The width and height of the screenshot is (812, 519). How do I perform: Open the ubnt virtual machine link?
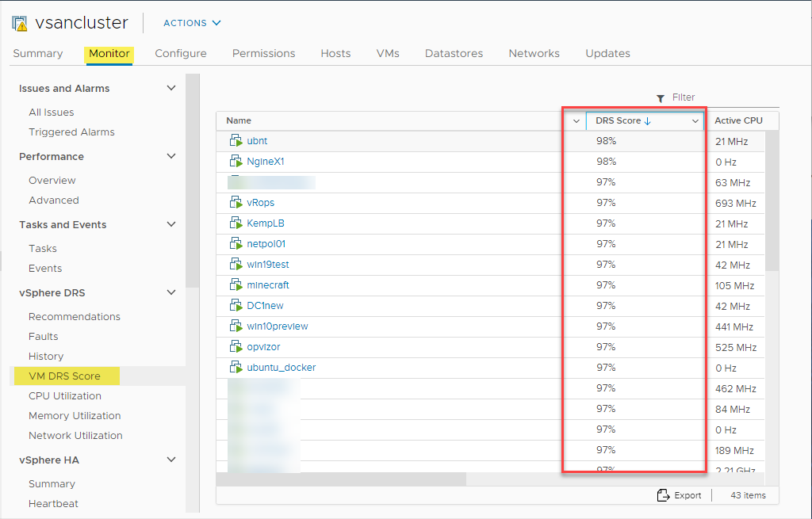tap(257, 141)
